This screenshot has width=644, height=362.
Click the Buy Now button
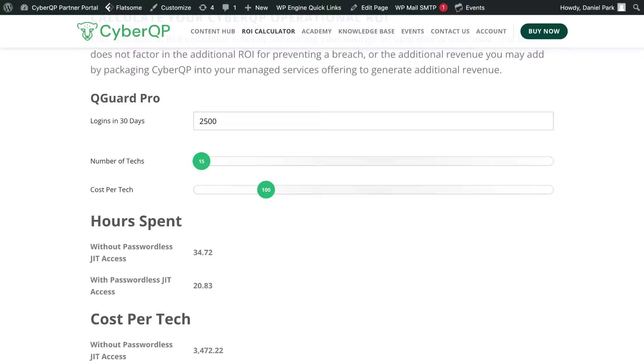click(544, 31)
